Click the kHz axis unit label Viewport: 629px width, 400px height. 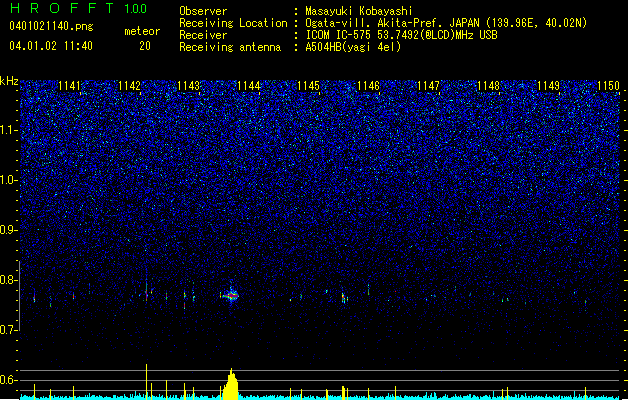9,81
